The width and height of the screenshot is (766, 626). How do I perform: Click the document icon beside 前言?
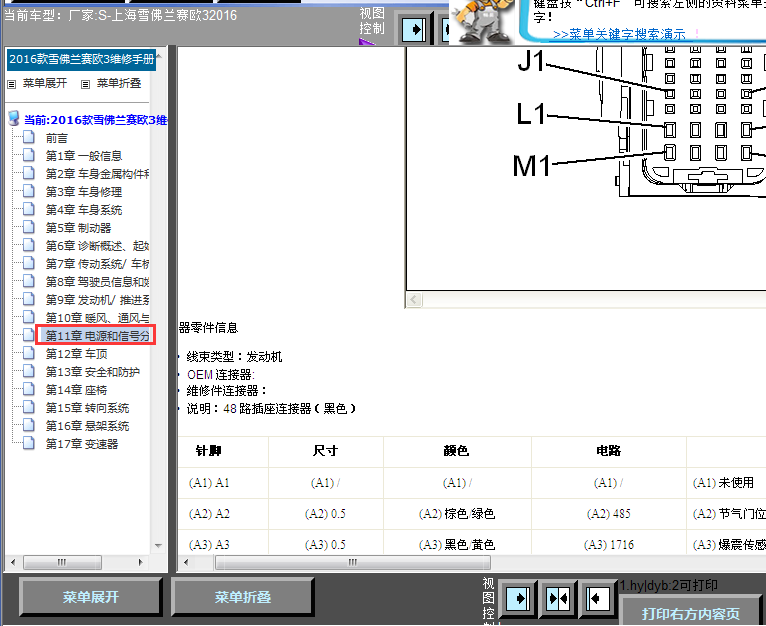click(29, 137)
